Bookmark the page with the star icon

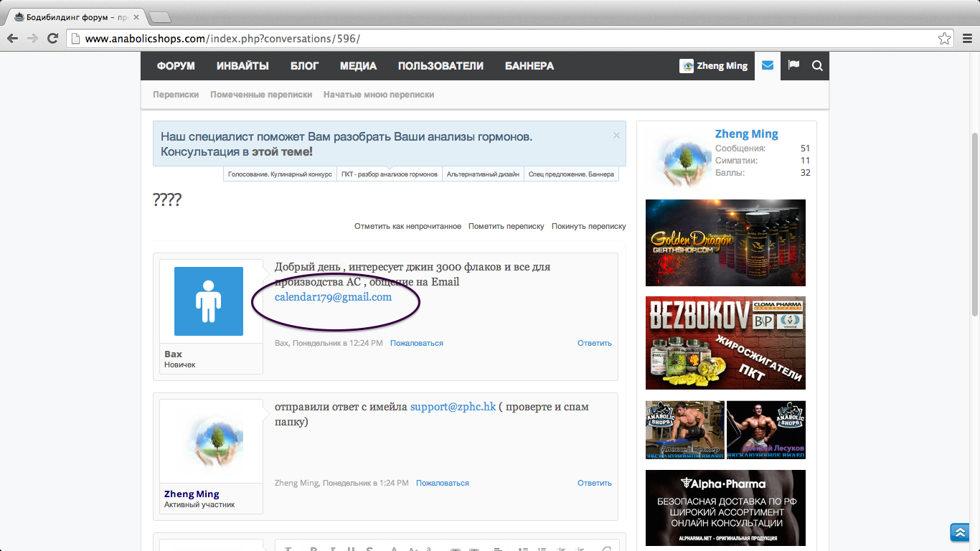tap(945, 39)
